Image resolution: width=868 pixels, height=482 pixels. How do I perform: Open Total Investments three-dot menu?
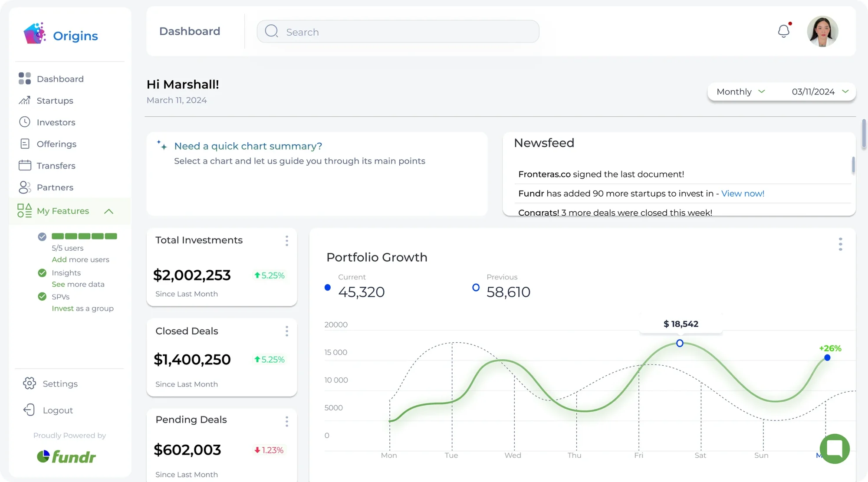(x=287, y=241)
